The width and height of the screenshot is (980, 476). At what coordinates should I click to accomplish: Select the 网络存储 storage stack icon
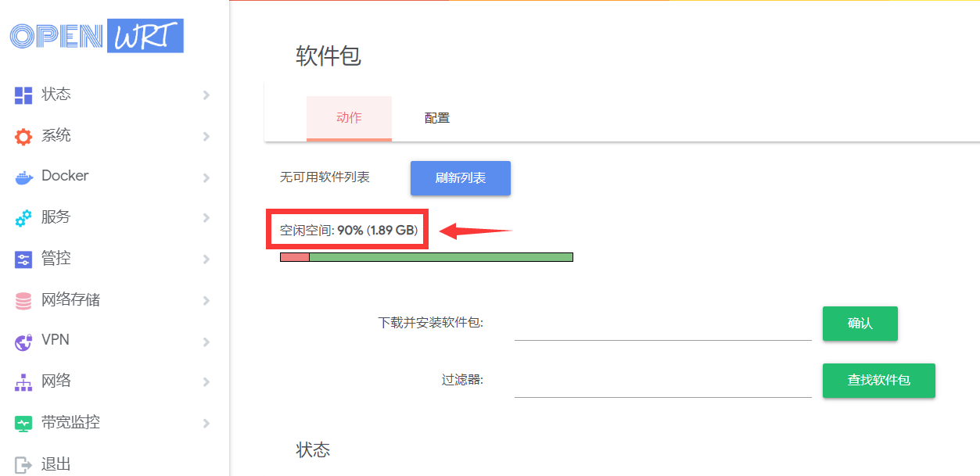(25, 300)
